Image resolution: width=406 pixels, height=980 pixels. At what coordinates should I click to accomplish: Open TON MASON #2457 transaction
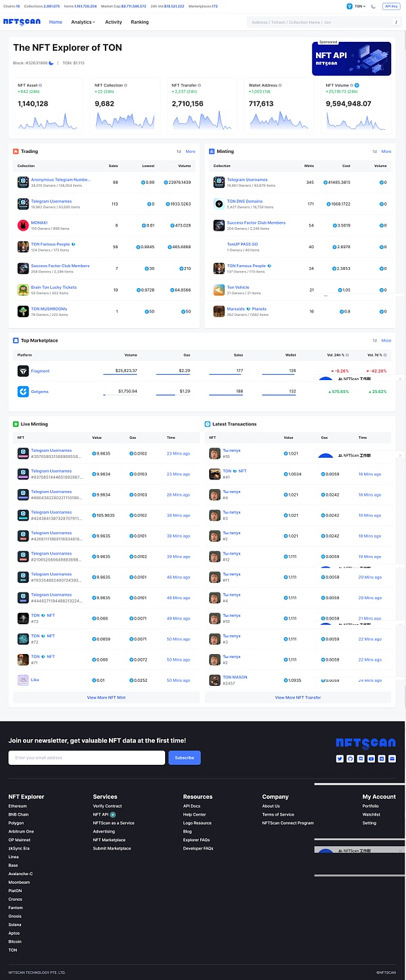point(235,679)
